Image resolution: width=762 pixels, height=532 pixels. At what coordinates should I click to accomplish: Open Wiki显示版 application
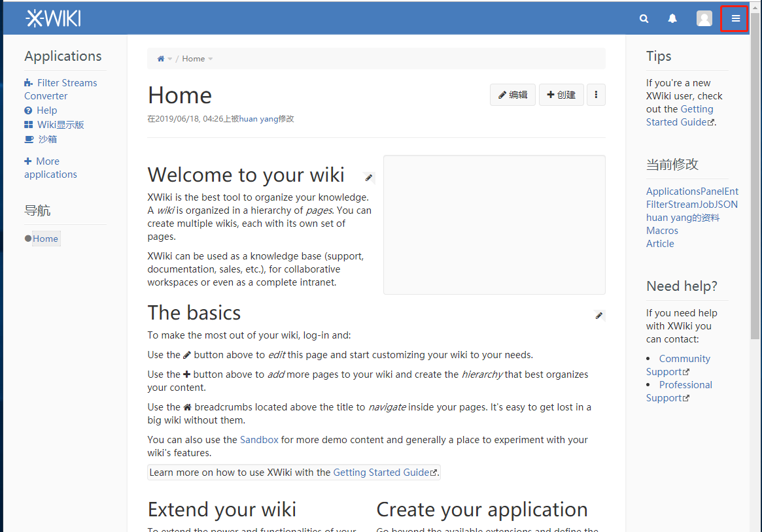pyautogui.click(x=60, y=125)
